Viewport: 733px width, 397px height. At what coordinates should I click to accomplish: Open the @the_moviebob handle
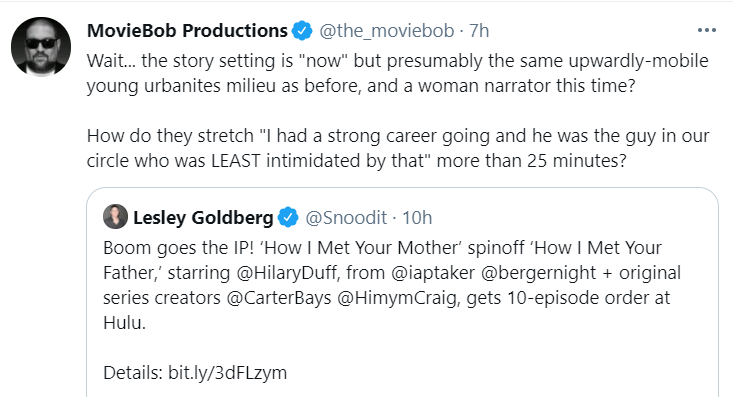(x=387, y=31)
